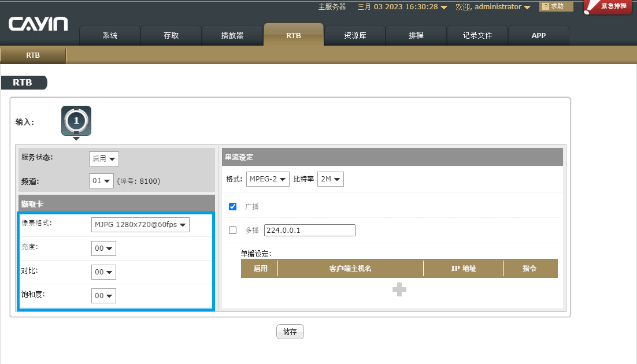
Task: Click the 客户端主机名 column header
Action: click(x=351, y=269)
